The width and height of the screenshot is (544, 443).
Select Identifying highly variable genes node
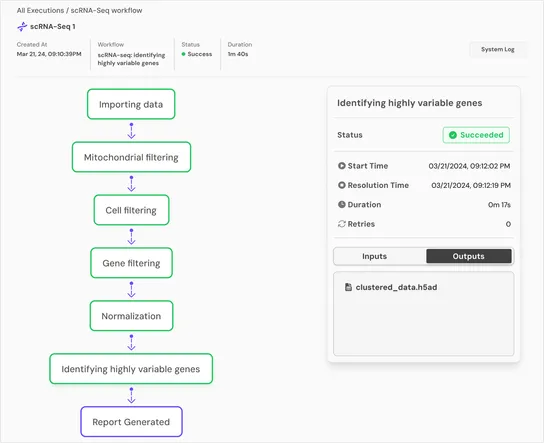[131, 369]
